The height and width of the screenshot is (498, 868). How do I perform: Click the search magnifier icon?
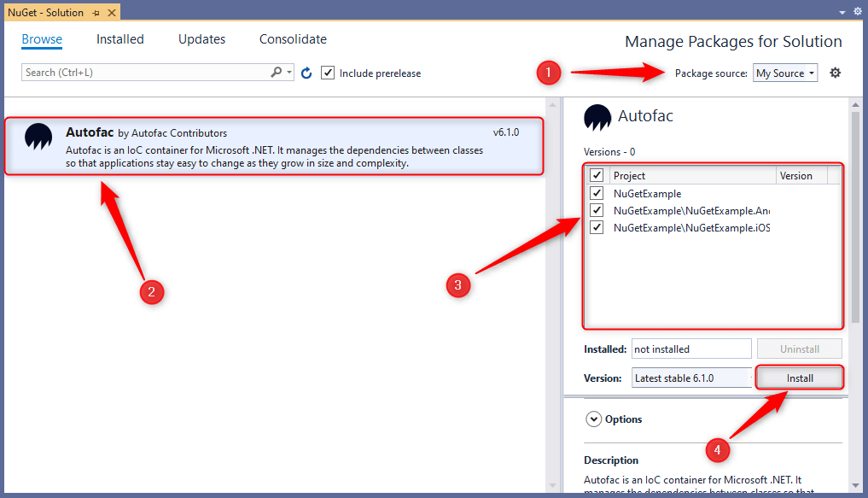(277, 73)
